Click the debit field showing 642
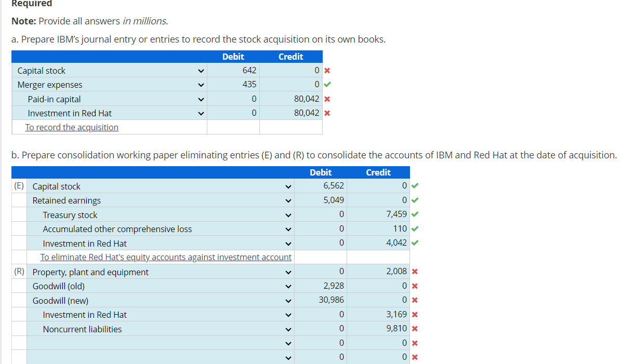Viewport: 622px width, 364px height. 233,70
